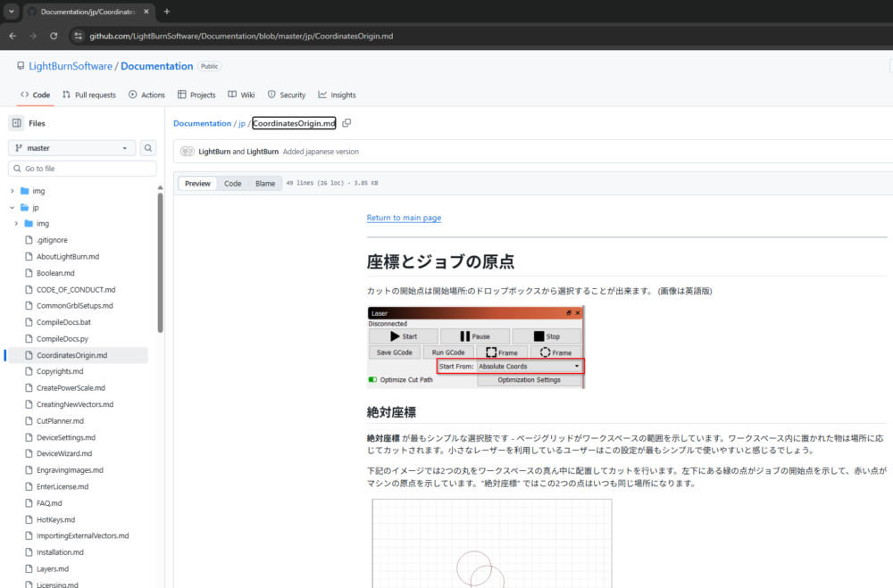Open the master branch dropdown
Viewport: 893px width, 588px height.
click(x=72, y=148)
